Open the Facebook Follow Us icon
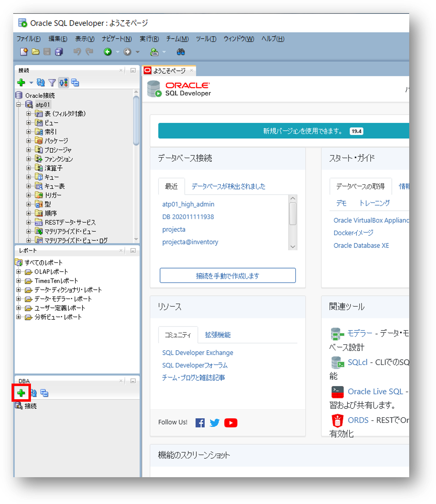Viewport: 436px width, 504px height. point(200,423)
